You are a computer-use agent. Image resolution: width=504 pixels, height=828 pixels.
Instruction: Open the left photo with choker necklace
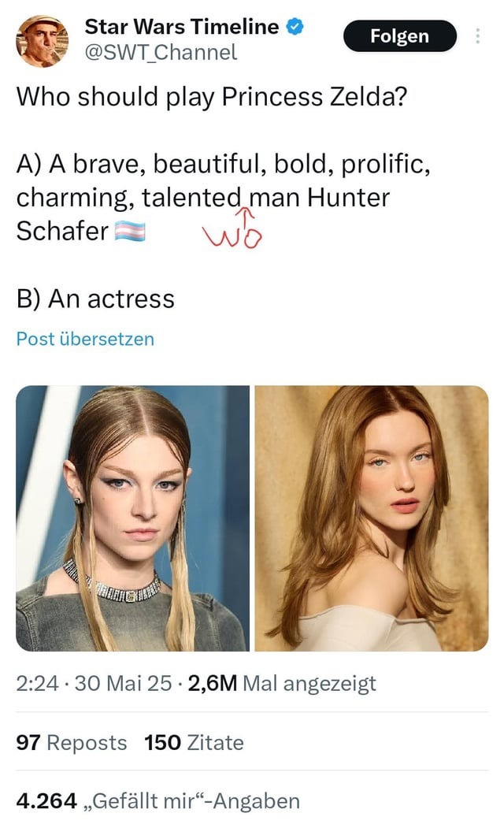(132, 518)
